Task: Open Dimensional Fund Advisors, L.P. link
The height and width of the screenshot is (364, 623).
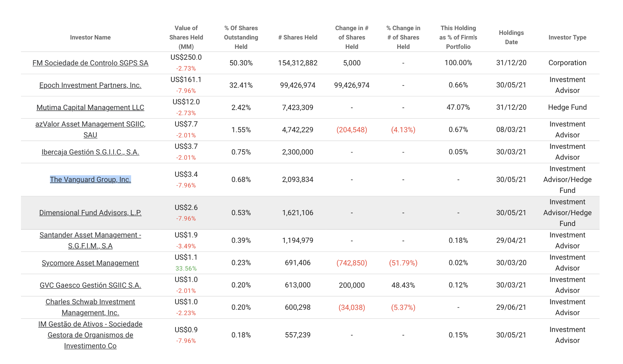Action: pos(90,213)
